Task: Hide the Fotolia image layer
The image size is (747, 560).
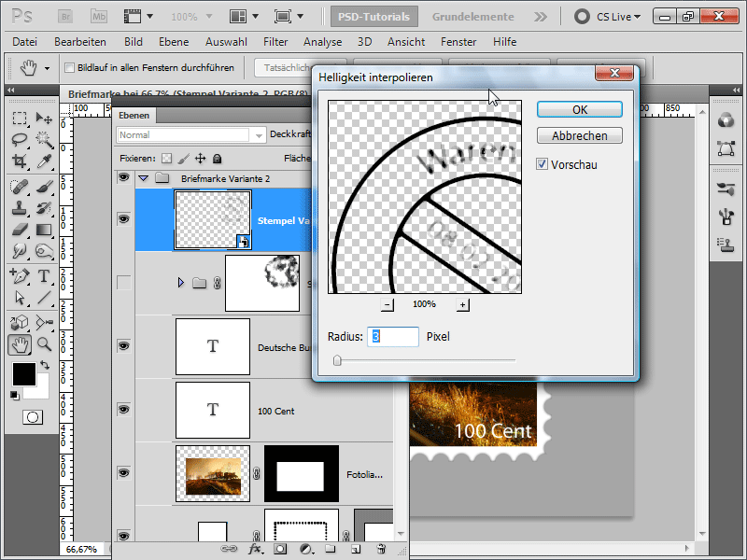Action: 124,473
